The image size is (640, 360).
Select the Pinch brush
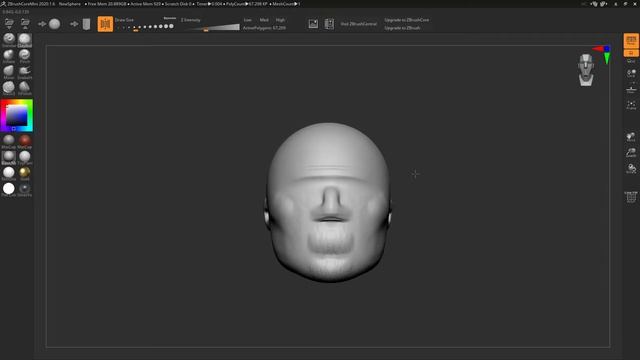pos(24,56)
